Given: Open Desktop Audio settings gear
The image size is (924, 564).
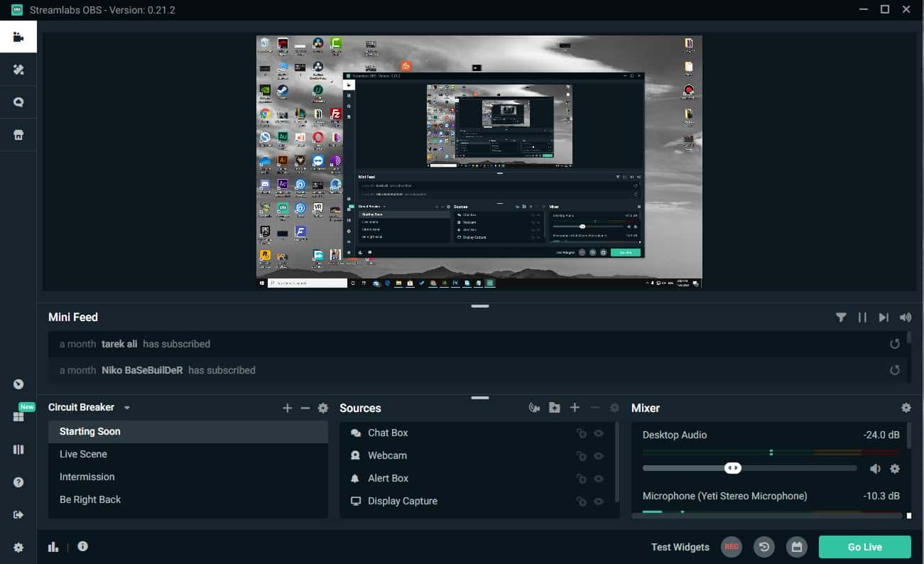Looking at the screenshot, I should tap(895, 469).
